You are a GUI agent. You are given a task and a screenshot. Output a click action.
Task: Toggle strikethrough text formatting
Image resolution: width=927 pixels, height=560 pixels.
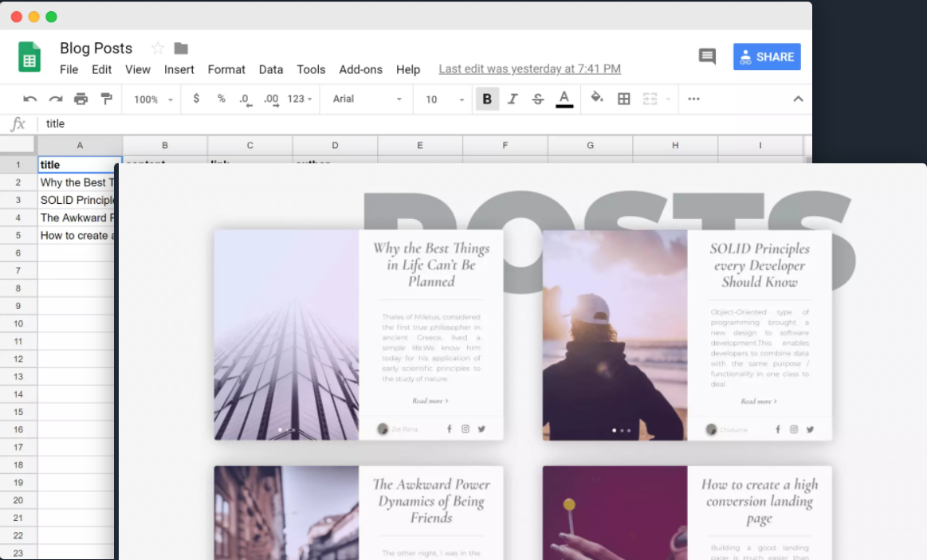[x=538, y=99]
